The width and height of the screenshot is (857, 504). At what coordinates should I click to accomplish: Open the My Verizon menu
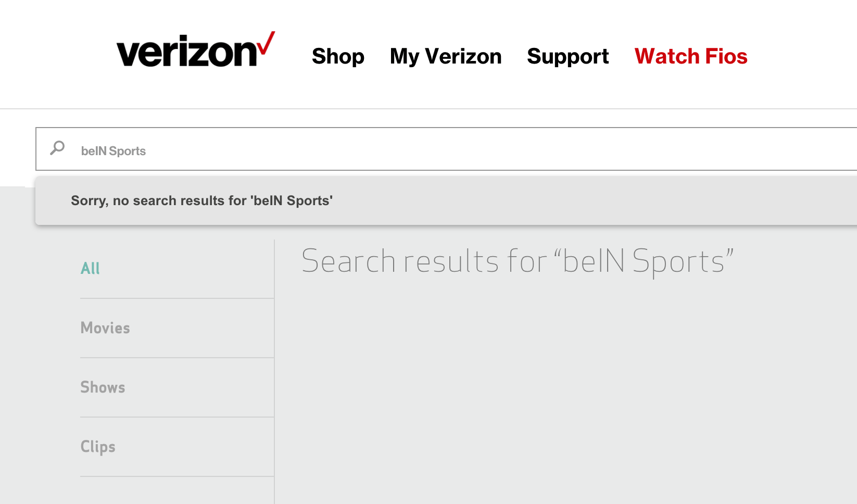[x=446, y=56]
